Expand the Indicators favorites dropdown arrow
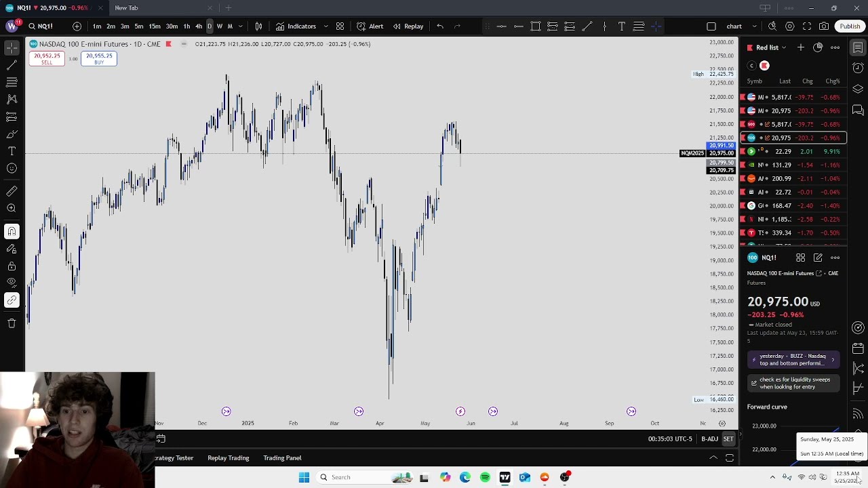 [x=325, y=26]
